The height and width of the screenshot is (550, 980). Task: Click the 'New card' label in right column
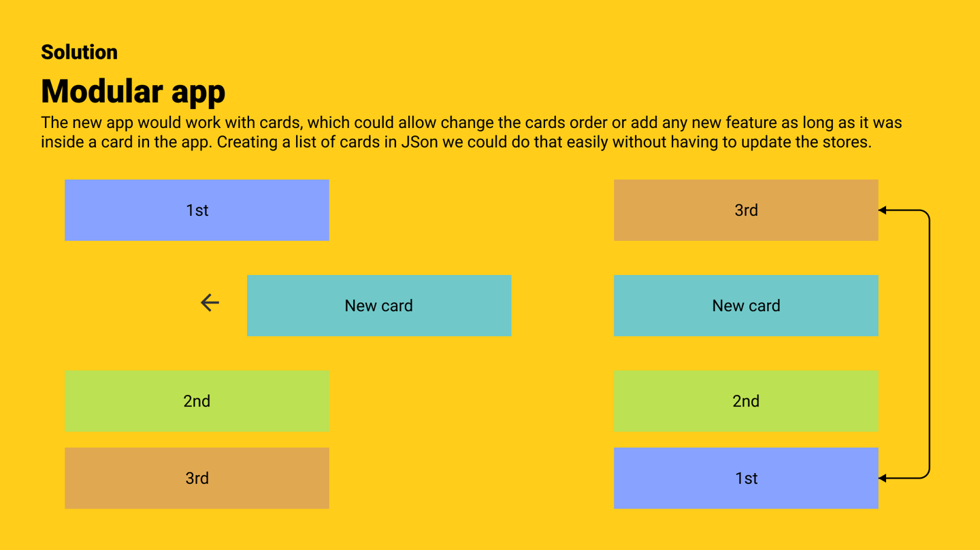746,306
